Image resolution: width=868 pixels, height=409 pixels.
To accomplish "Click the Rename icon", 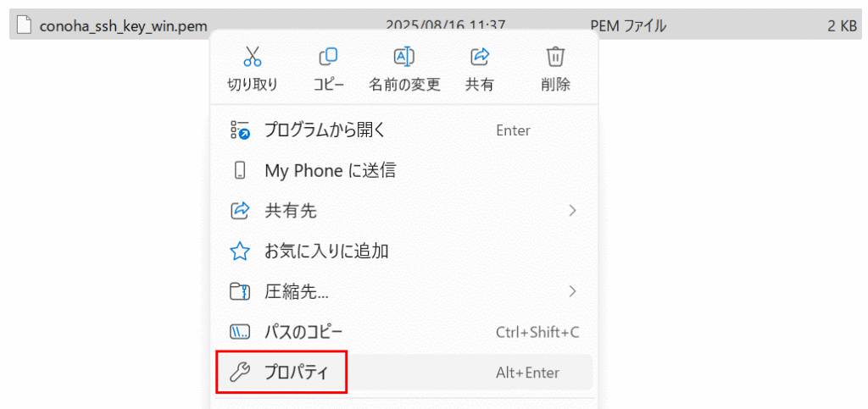I will 404,57.
